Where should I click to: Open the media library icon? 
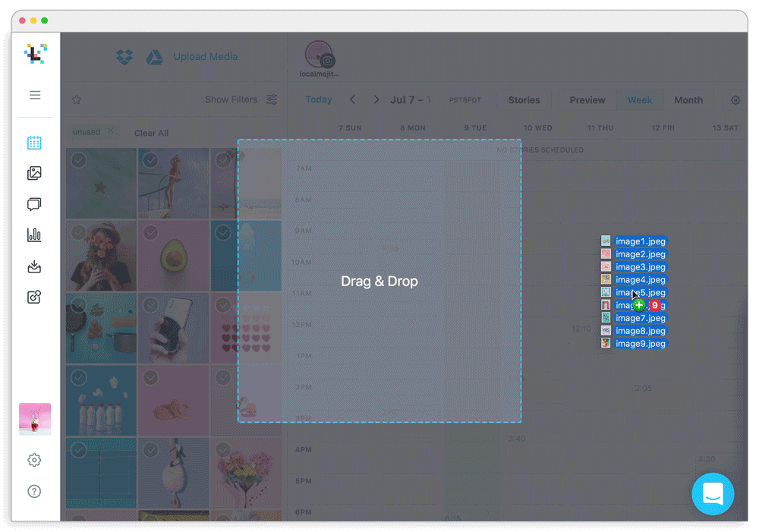click(x=34, y=173)
